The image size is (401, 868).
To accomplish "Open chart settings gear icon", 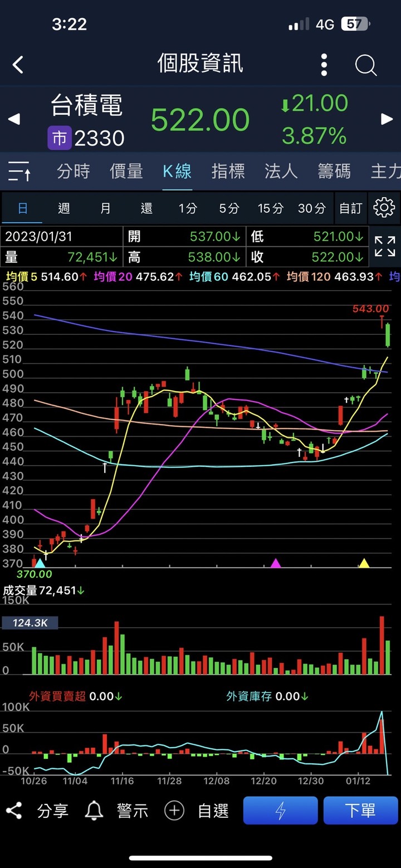I will click(x=384, y=208).
